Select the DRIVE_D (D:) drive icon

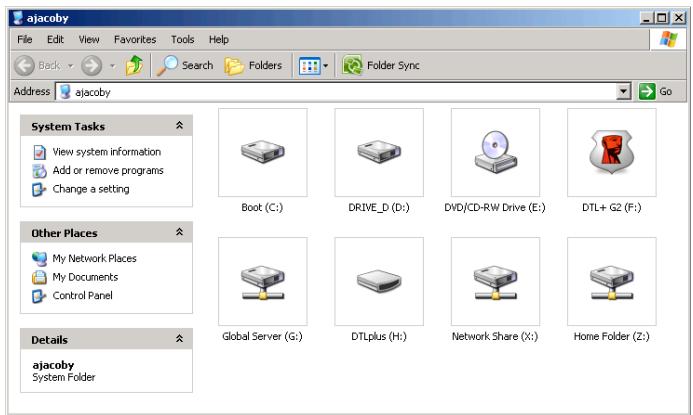pyautogui.click(x=379, y=152)
